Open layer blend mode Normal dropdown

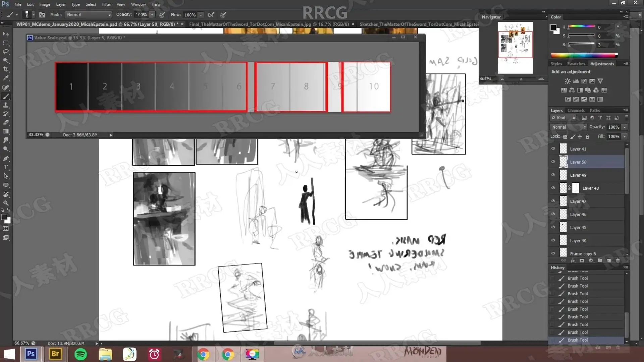568,127
